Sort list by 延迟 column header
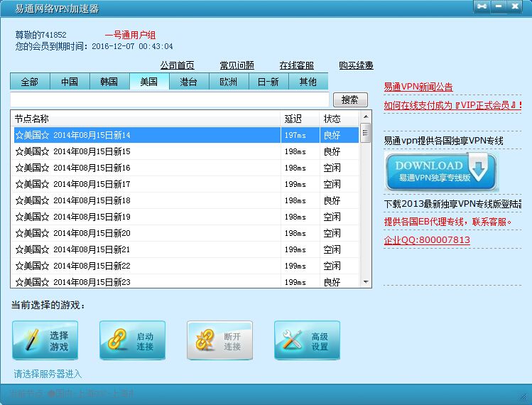The image size is (532, 405). 293,119
